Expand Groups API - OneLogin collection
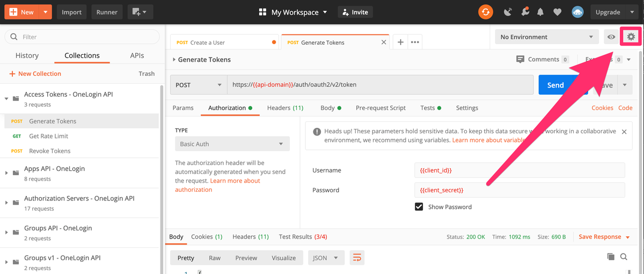644x274 pixels. [x=7, y=233]
